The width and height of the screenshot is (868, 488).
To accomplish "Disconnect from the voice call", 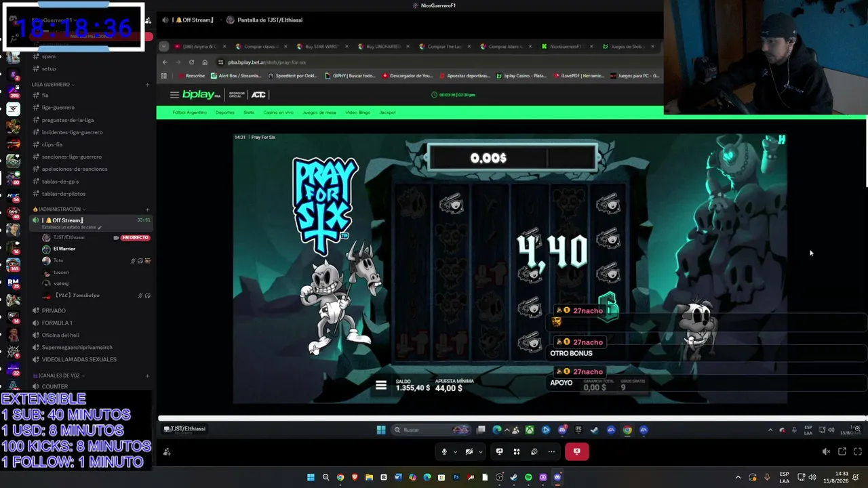I will pyautogui.click(x=577, y=451).
